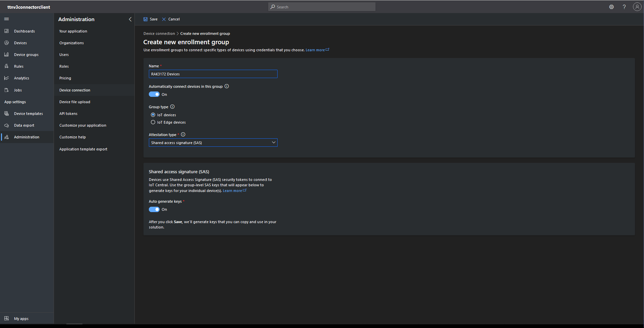
Task: Collapse the Administration panel with chevron
Action: [130, 19]
